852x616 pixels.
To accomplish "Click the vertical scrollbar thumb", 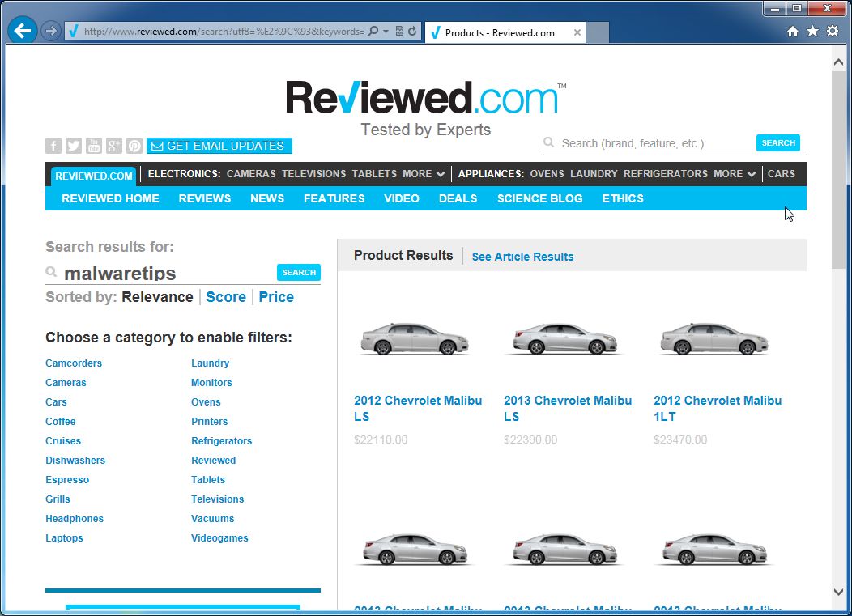I will pos(838,168).
